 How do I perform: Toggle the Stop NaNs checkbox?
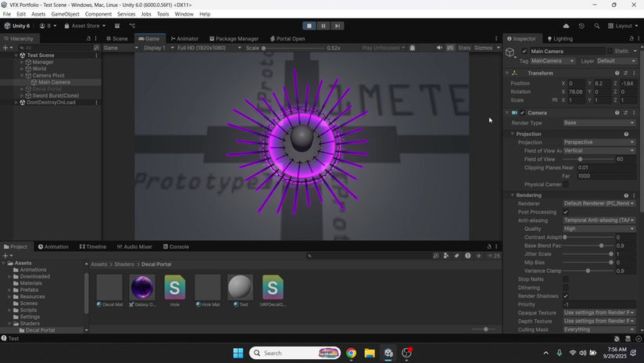[x=566, y=279]
